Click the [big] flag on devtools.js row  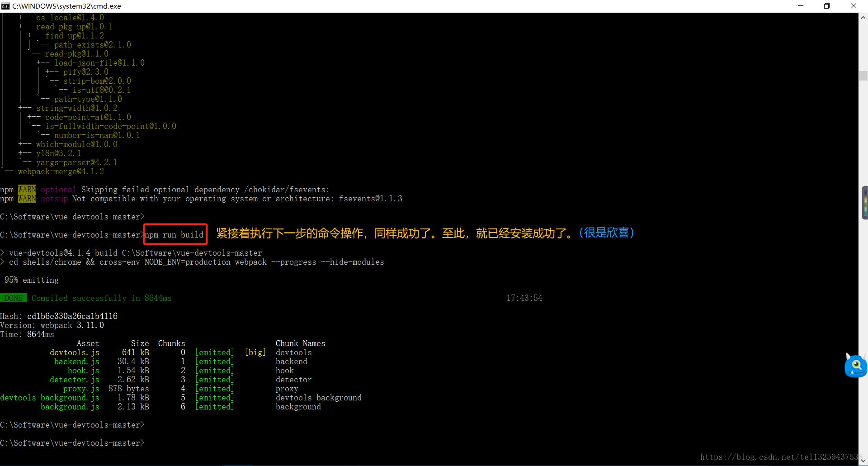(255, 352)
